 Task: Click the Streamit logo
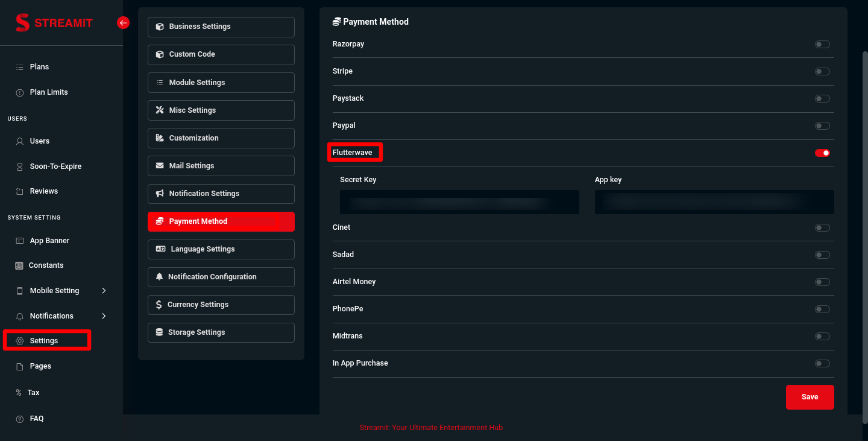pos(54,23)
